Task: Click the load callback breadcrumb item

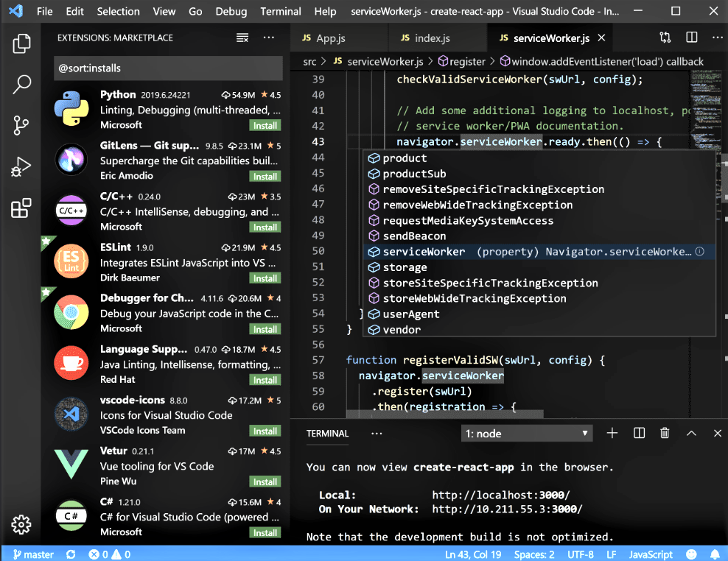Action: tap(602, 61)
